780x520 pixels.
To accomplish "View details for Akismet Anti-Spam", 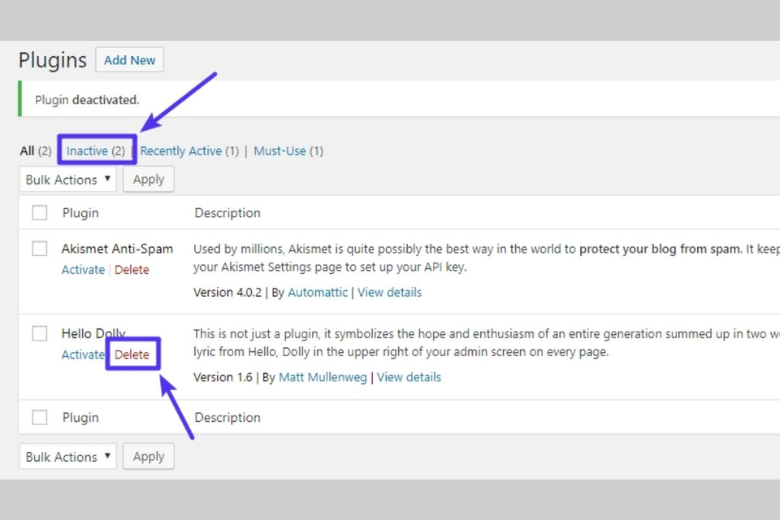I will point(389,293).
